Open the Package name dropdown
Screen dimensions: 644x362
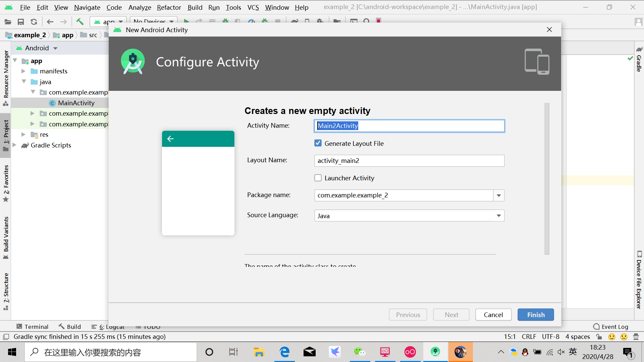click(x=499, y=195)
